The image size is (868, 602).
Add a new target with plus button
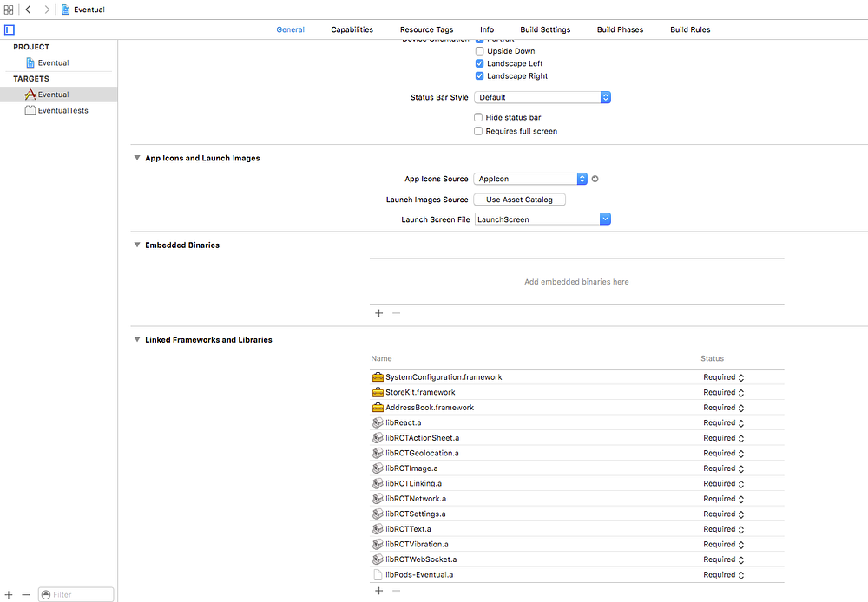(x=9, y=594)
